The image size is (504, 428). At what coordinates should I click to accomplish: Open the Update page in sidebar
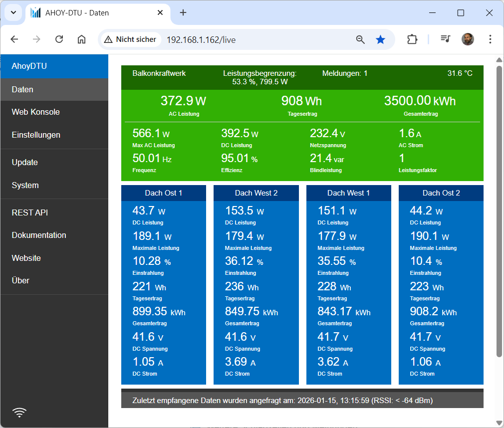click(25, 162)
